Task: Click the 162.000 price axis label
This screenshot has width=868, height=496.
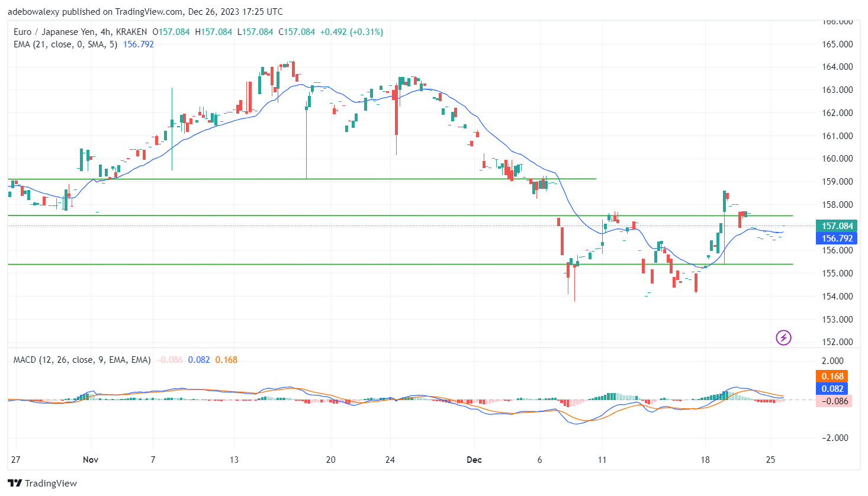Action: click(837, 113)
